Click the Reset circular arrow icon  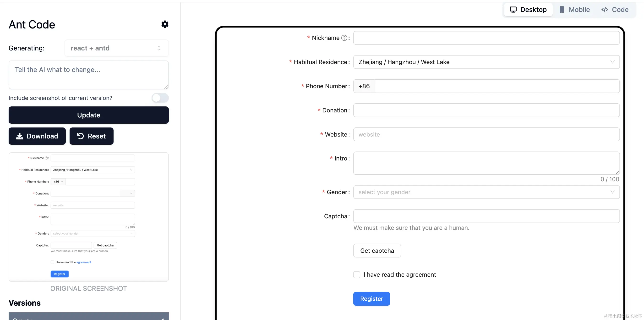tap(80, 136)
